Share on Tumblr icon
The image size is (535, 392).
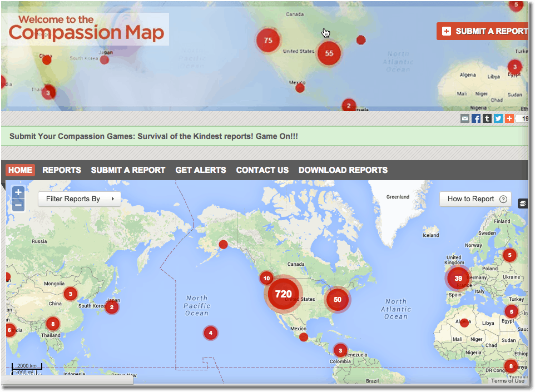coord(487,118)
